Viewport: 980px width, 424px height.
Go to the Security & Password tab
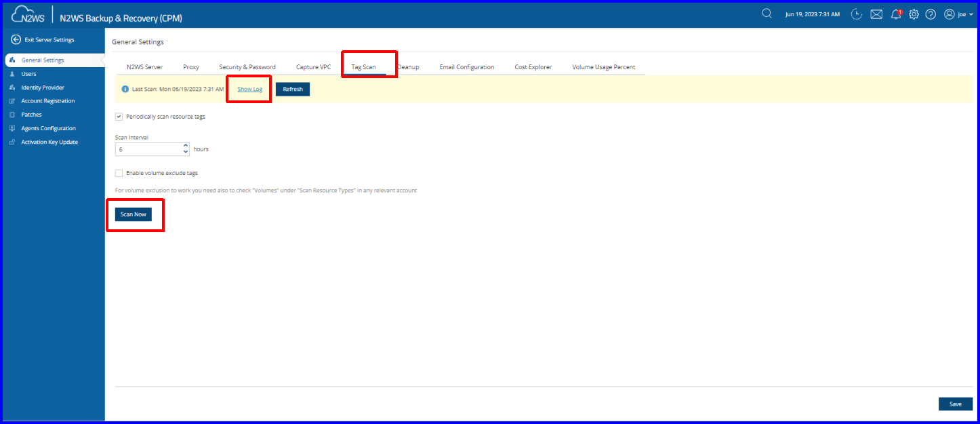(247, 67)
